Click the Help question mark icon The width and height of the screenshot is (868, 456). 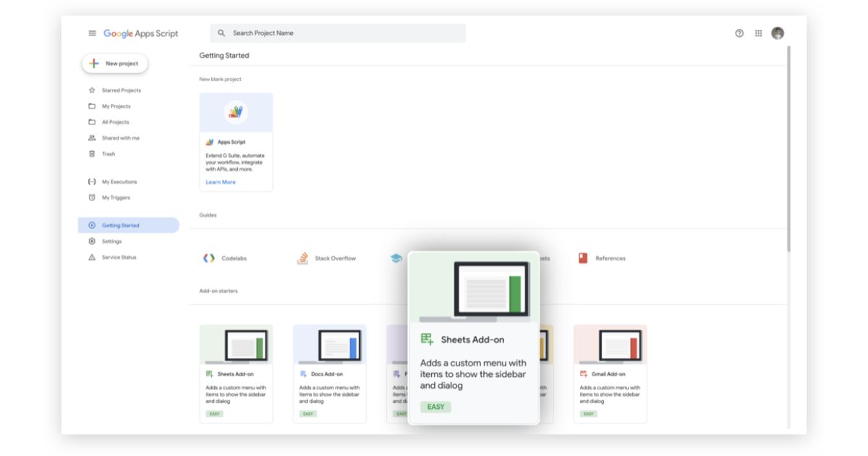pyautogui.click(x=739, y=33)
